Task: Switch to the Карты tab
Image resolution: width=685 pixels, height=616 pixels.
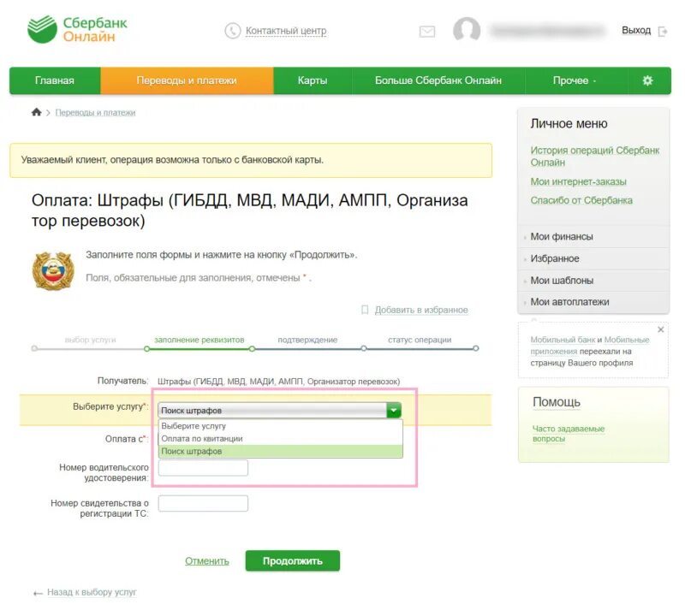Action: [x=313, y=80]
